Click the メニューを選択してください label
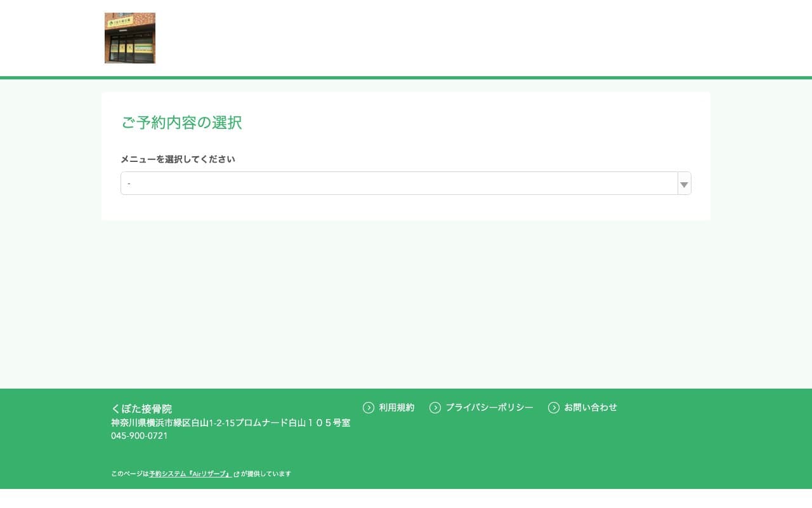Viewport: 812px width, 508px height. click(x=178, y=159)
